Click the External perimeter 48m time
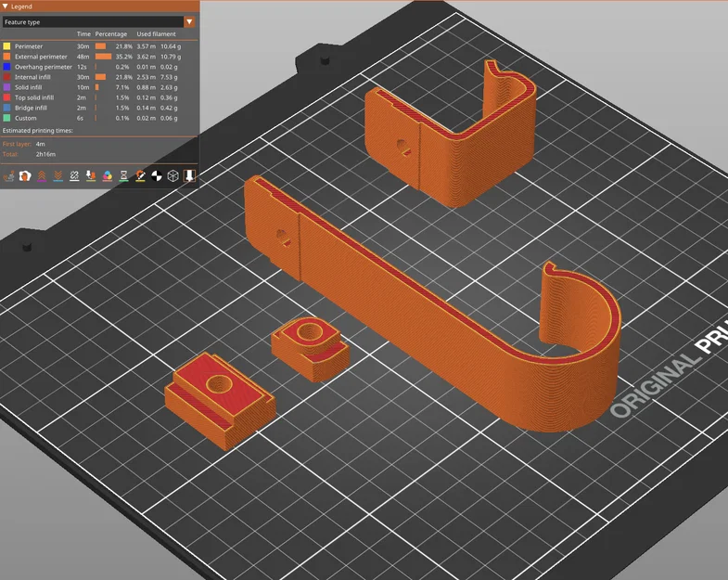This screenshot has height=580, width=728. point(83,57)
